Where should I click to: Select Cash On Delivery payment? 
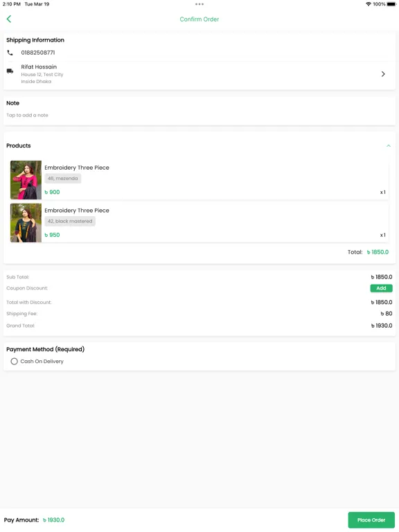pos(14,362)
